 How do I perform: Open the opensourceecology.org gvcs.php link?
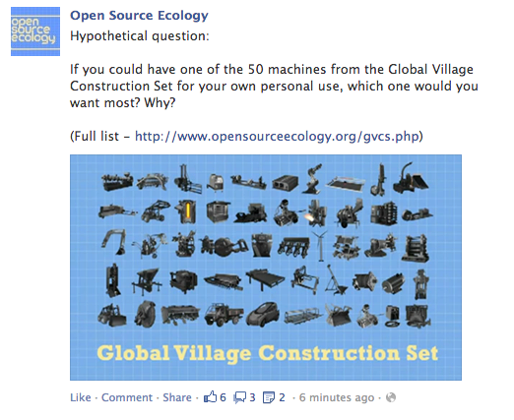pyautogui.click(x=277, y=136)
